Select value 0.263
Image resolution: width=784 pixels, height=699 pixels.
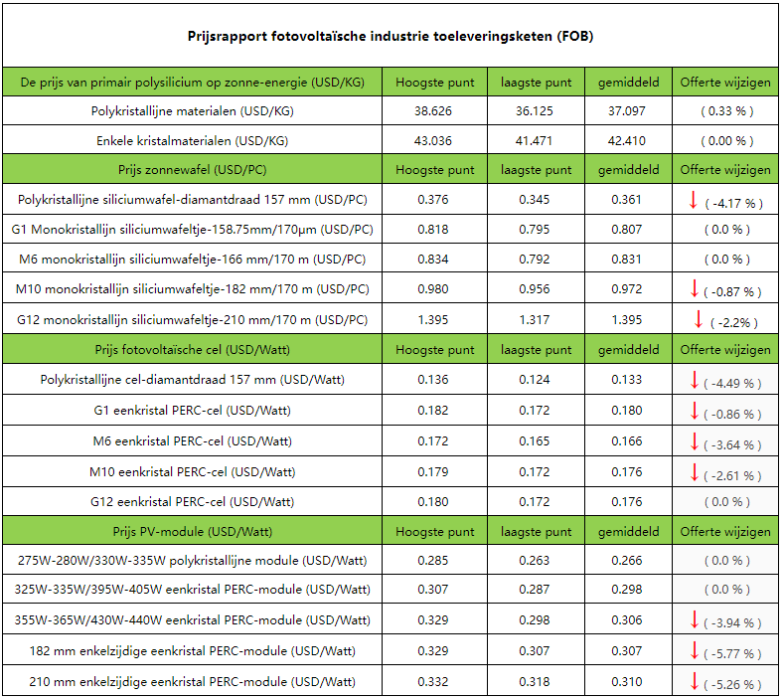point(535,561)
